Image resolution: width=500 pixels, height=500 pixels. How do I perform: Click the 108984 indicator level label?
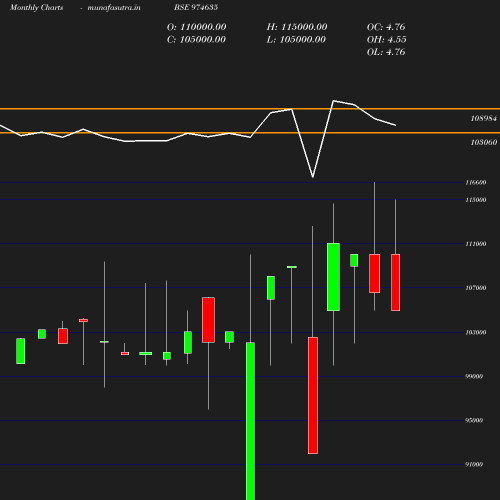[x=484, y=118]
